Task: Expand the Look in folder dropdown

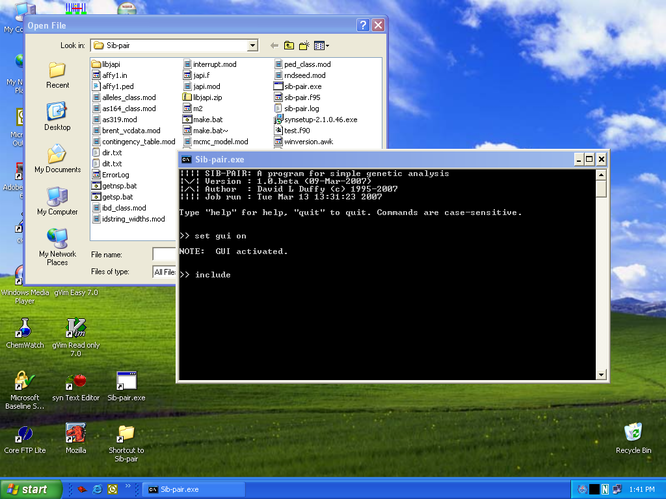Action: [252, 45]
